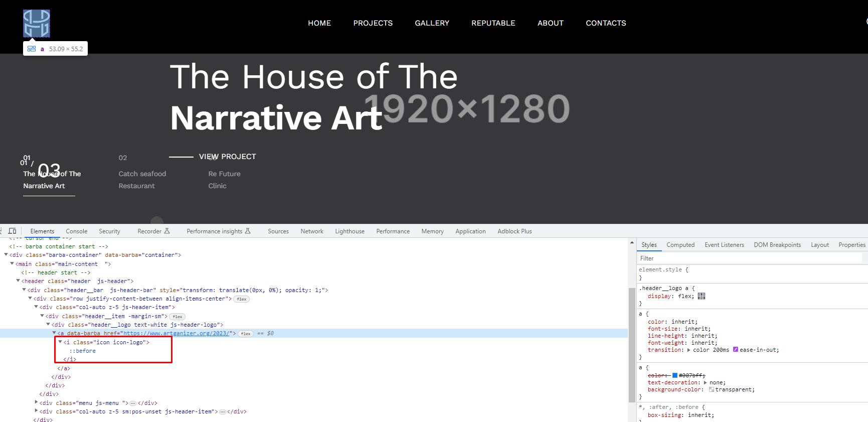Collapse the main-content element node
The image size is (868, 422).
pyautogui.click(x=12, y=263)
